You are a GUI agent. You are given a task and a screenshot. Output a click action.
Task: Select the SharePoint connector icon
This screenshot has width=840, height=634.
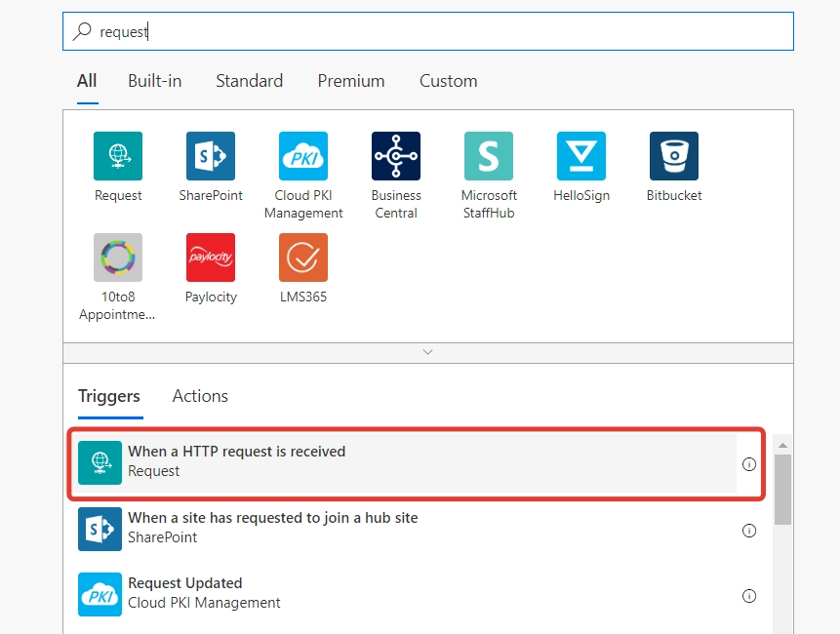tap(211, 156)
